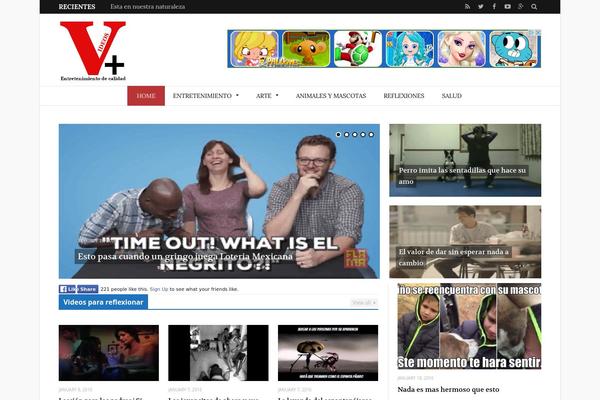This screenshot has width=600, height=400.
Task: Open the Reflexiones menu item
Action: pyautogui.click(x=404, y=96)
